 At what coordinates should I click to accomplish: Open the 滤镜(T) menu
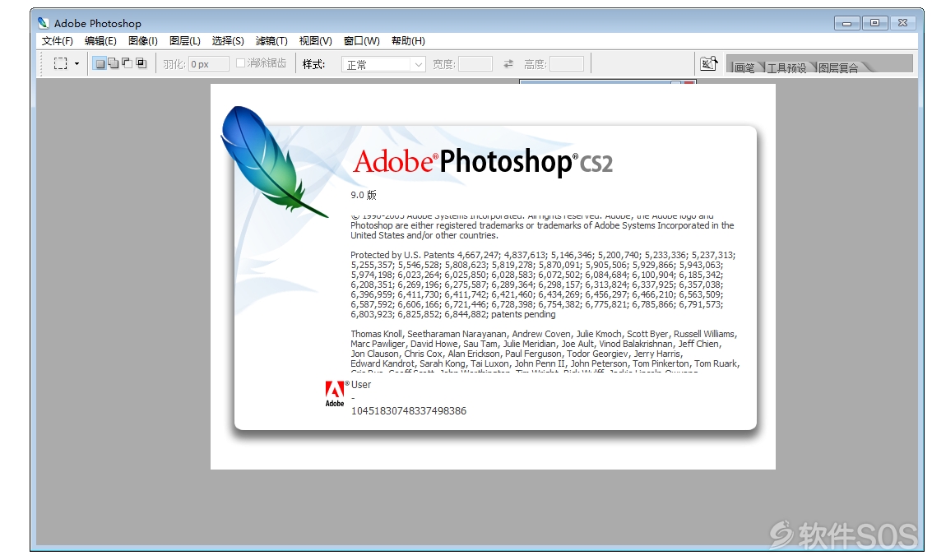point(271,41)
